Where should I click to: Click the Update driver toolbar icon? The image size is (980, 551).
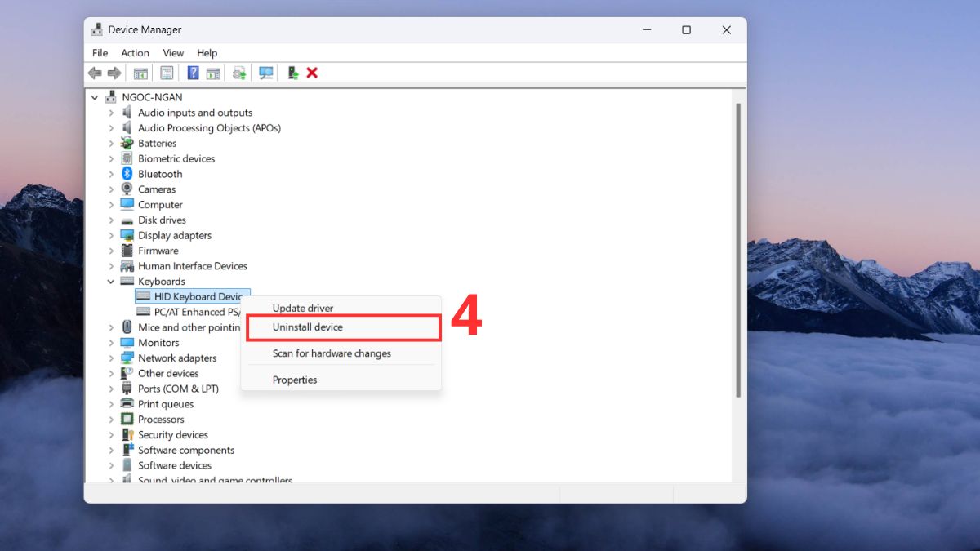pos(238,73)
